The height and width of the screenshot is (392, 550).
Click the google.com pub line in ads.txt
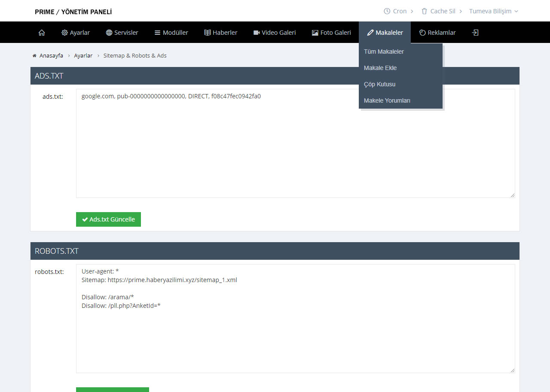pos(171,96)
